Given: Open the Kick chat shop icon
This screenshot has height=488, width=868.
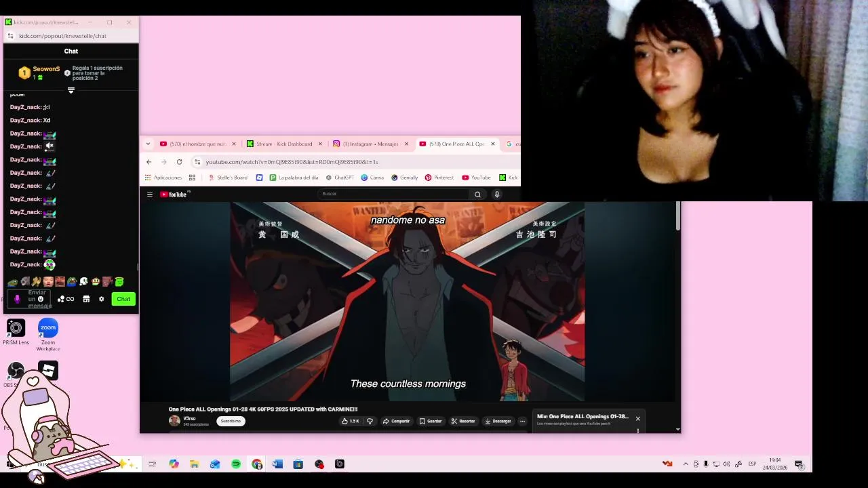Looking at the screenshot, I should point(86,299).
